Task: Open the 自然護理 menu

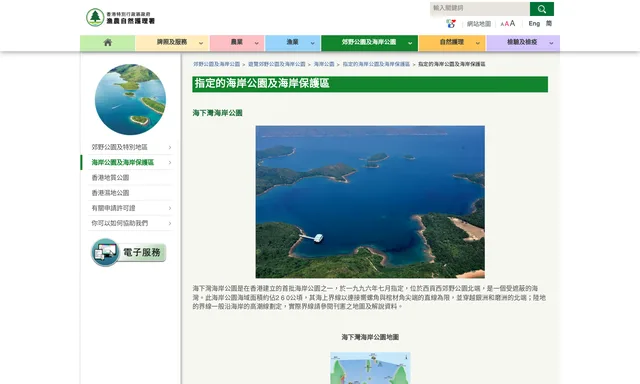Action: pos(451,42)
